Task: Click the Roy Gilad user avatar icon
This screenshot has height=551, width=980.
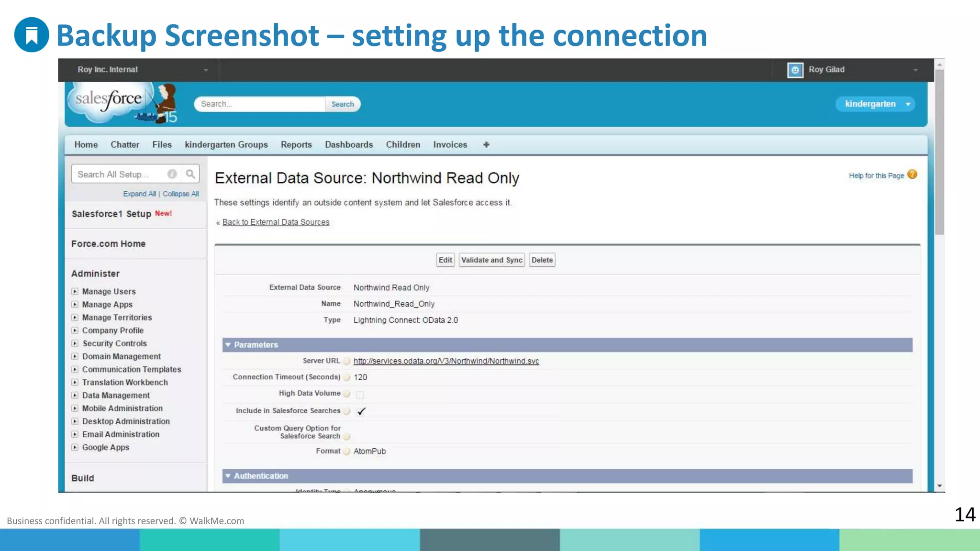Action: 795,70
